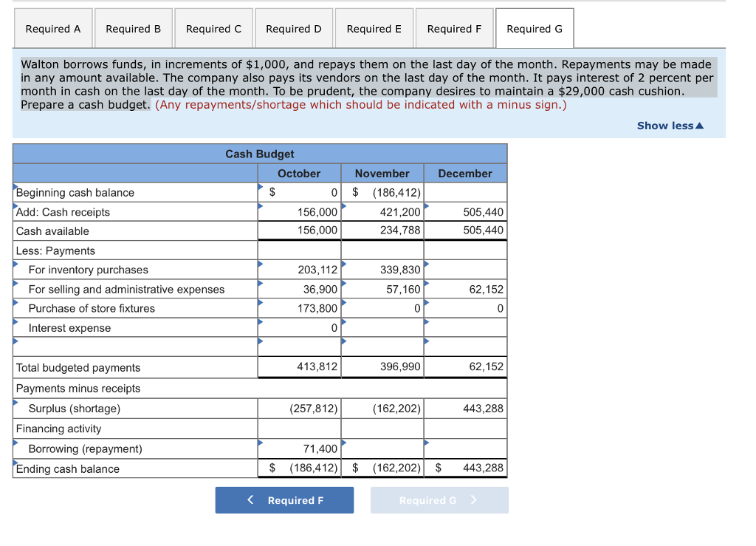Edit November cash receipts value 421,200
Screen dimensions: 756x546
coord(382,212)
